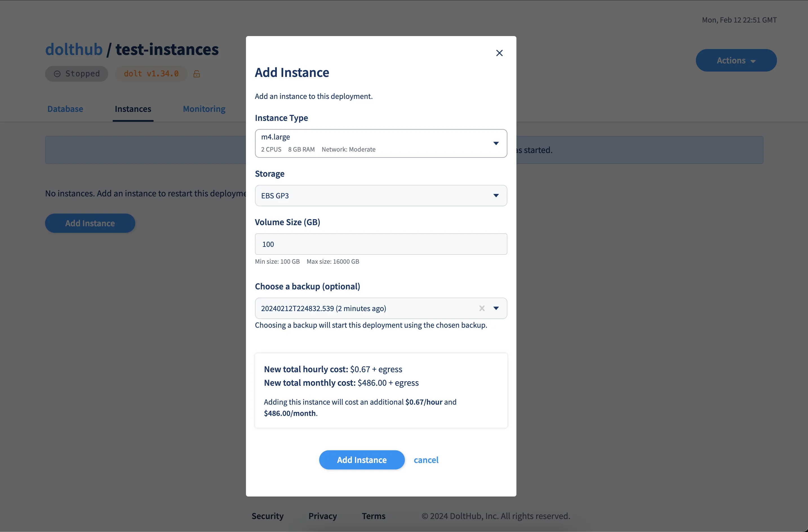Expand the Storage EBS GP3 dropdown

coord(381,196)
